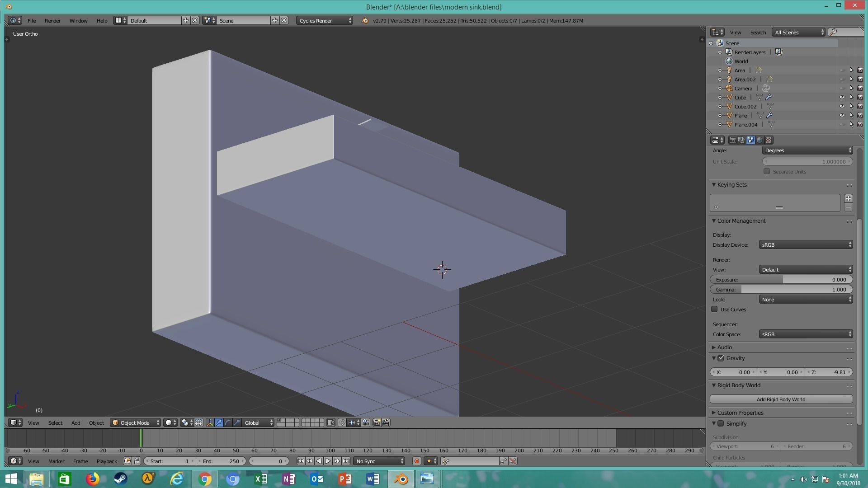Disable the Gravity checkbox

point(721,358)
